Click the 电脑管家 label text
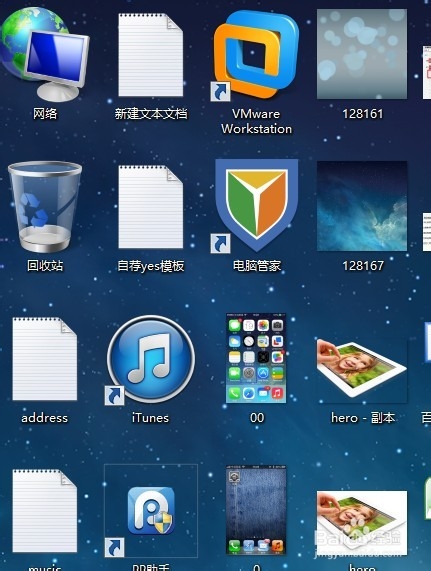Screen dimensions: 431x571 click(x=257, y=265)
